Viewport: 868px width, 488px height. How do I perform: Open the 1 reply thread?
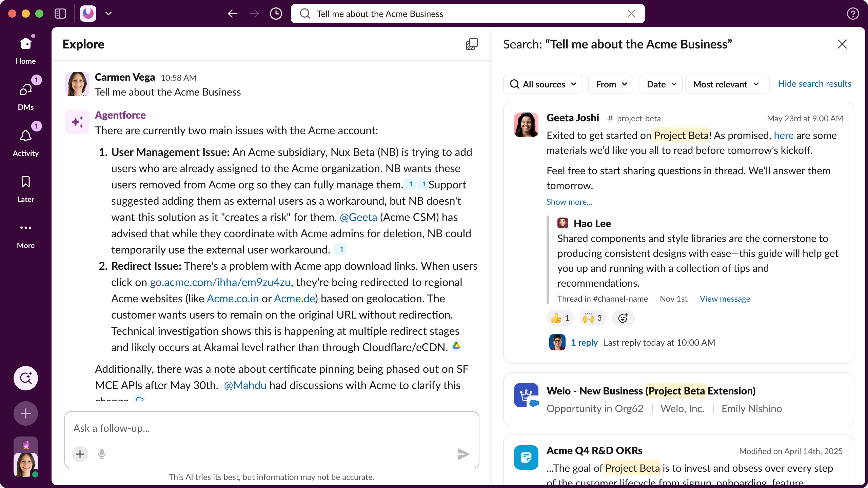[x=584, y=342]
